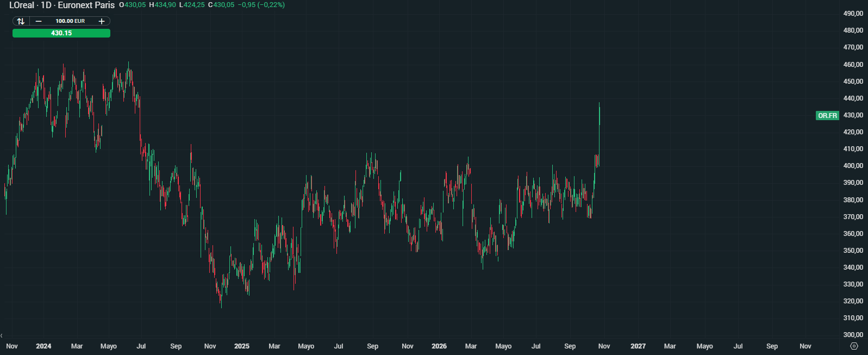This screenshot has width=868, height=355.
Task: Click the 440,00 price axis label
Action: click(853, 98)
